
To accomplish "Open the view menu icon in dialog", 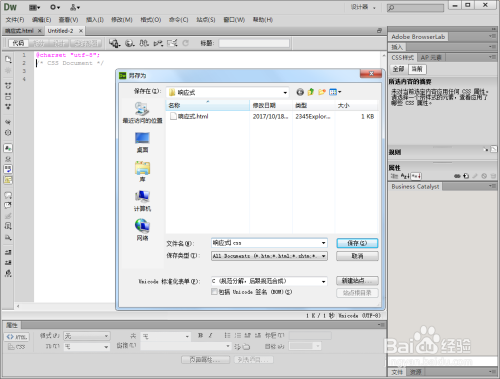I will point(335,92).
